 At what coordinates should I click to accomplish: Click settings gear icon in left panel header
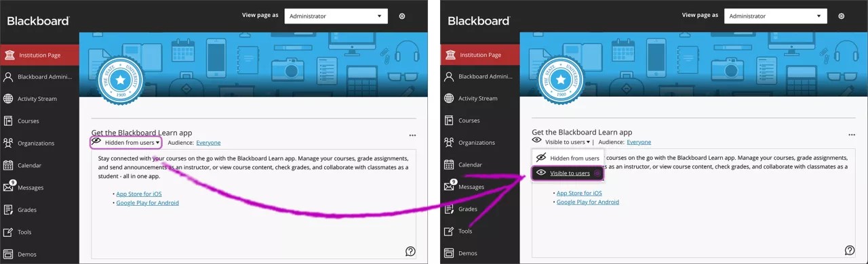[x=402, y=16]
